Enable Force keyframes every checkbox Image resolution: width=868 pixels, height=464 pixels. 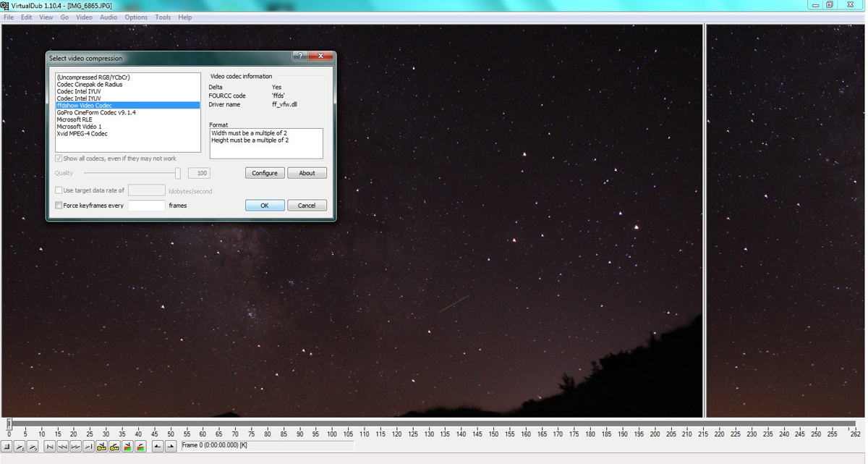pos(59,206)
